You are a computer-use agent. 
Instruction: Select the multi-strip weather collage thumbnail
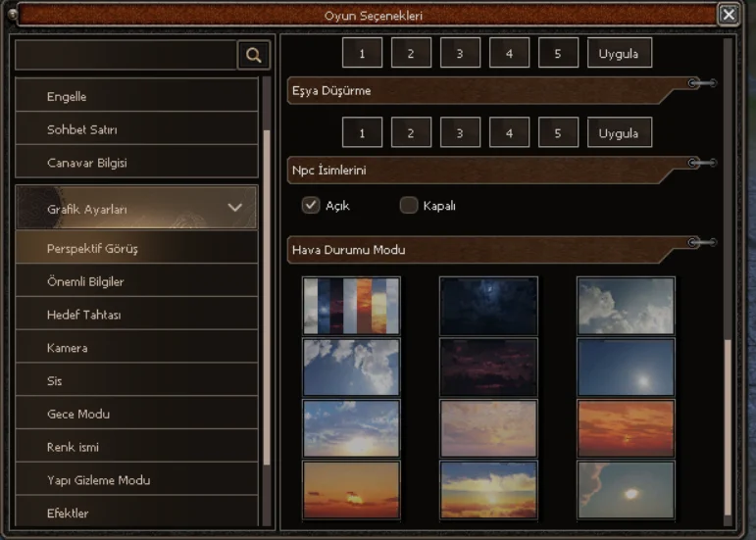click(x=351, y=306)
